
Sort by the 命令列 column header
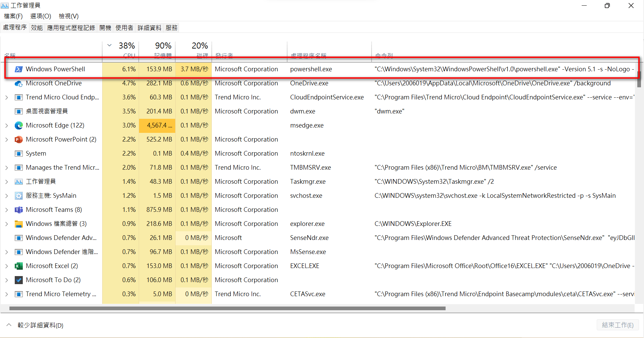point(503,51)
